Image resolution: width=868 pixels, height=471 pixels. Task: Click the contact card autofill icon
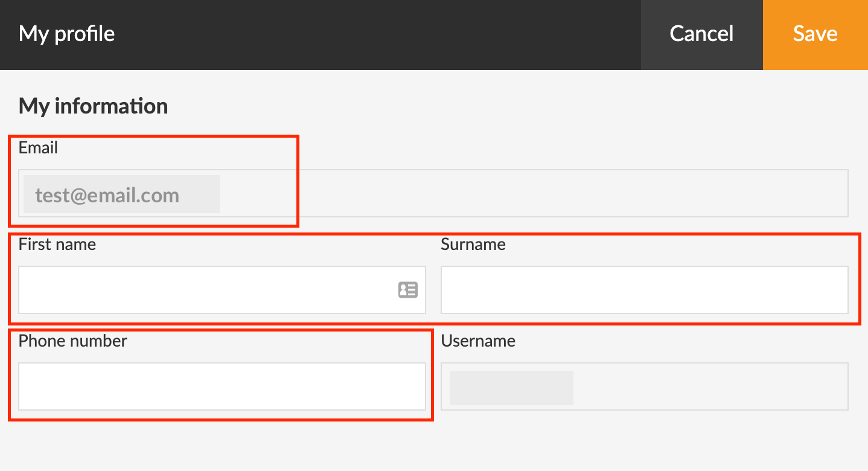(x=408, y=290)
